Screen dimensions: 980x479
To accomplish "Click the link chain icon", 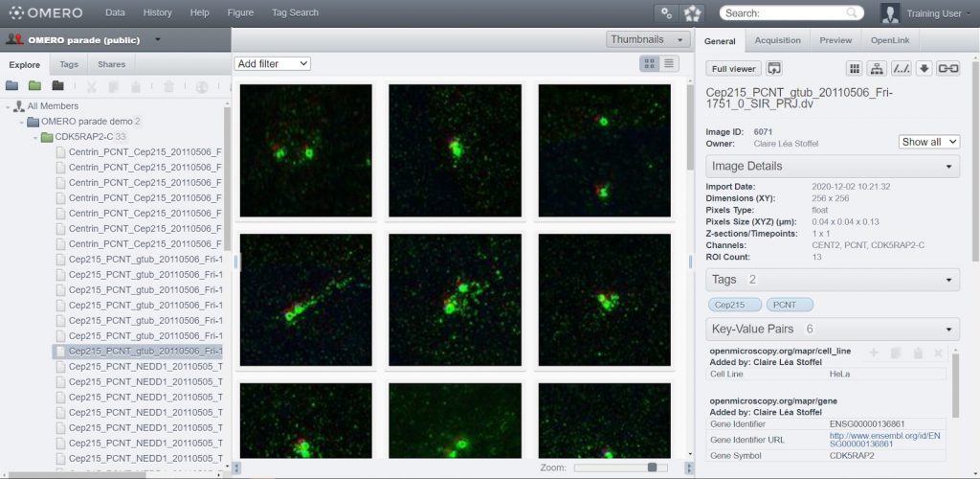I will [947, 68].
